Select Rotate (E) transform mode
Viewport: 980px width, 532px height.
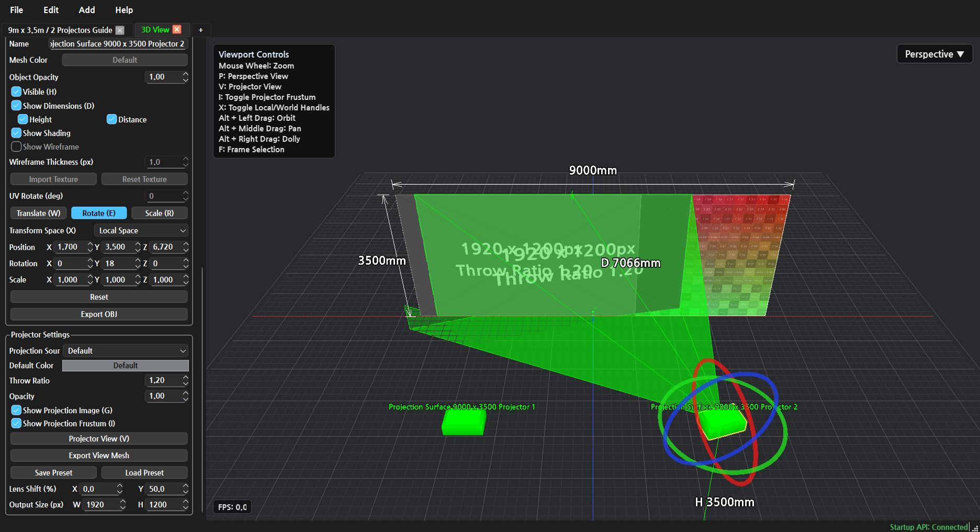(99, 213)
